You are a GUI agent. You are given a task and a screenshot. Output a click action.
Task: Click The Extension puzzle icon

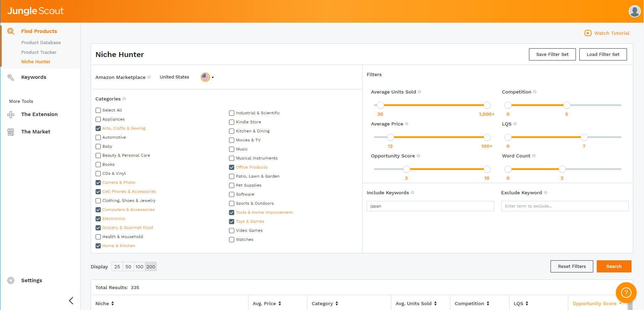point(11,114)
